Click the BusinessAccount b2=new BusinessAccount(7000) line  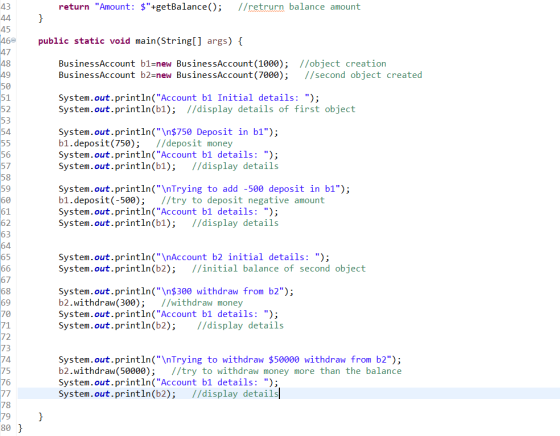click(174, 75)
